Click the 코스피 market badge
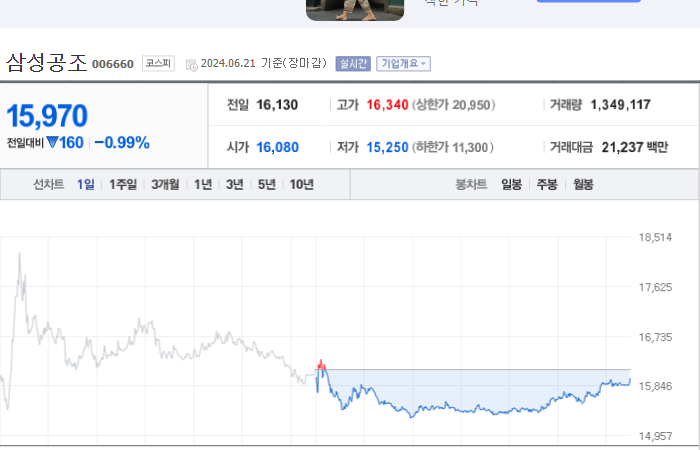Viewport: 700px width, 450px height. click(158, 63)
